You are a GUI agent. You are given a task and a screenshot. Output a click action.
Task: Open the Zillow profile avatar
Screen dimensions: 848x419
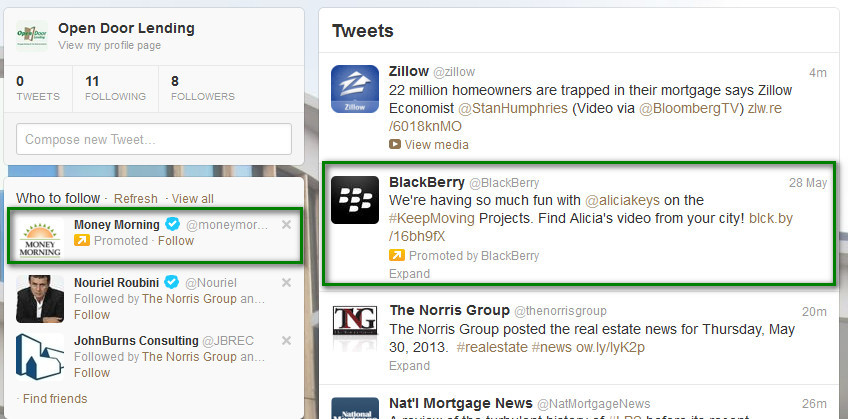[x=355, y=89]
